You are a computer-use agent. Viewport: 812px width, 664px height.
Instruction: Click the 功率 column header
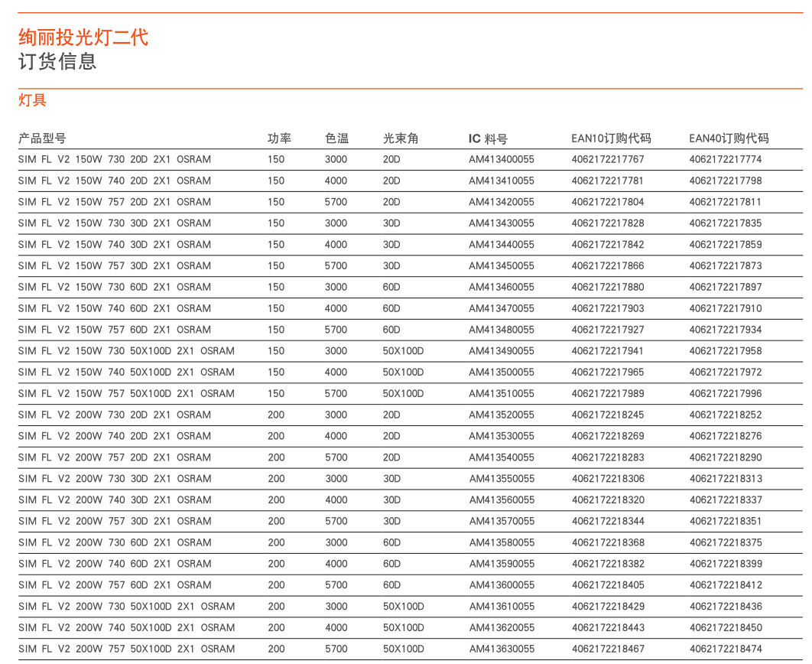tap(279, 138)
